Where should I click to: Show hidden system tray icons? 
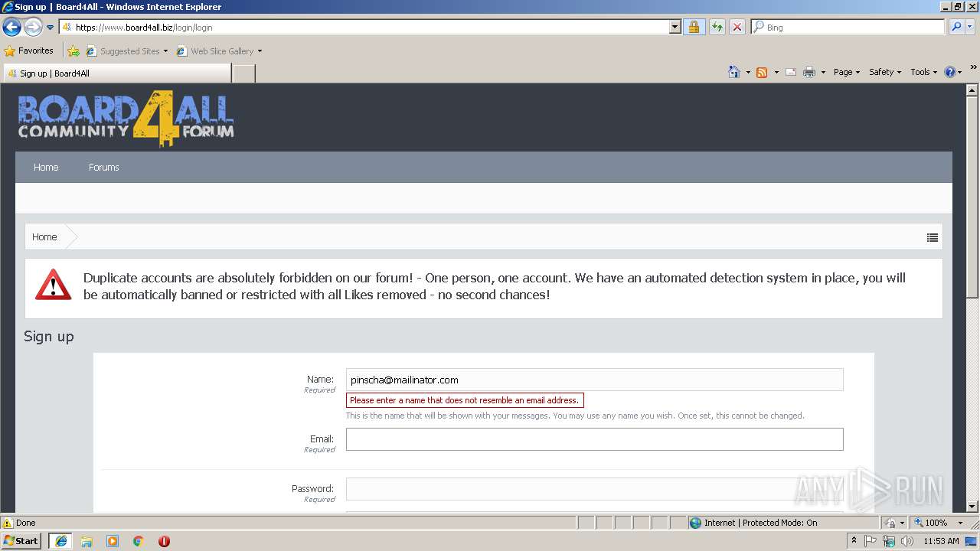pos(854,541)
